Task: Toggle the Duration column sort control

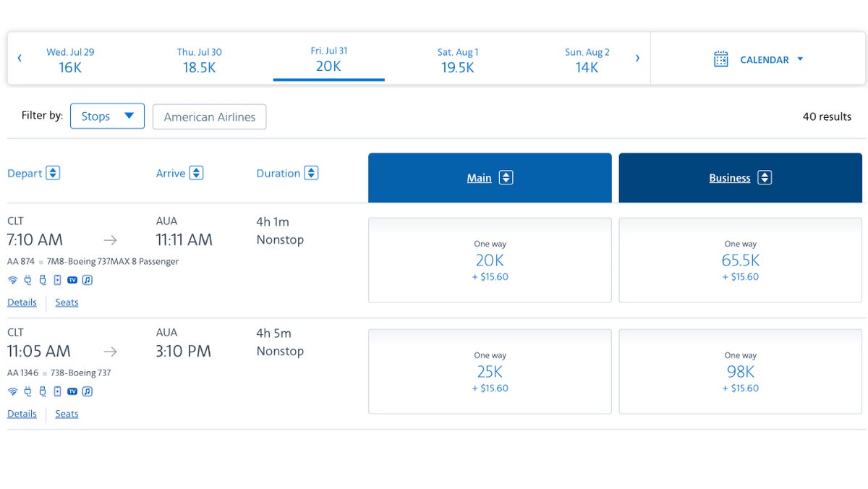Action: (x=311, y=173)
